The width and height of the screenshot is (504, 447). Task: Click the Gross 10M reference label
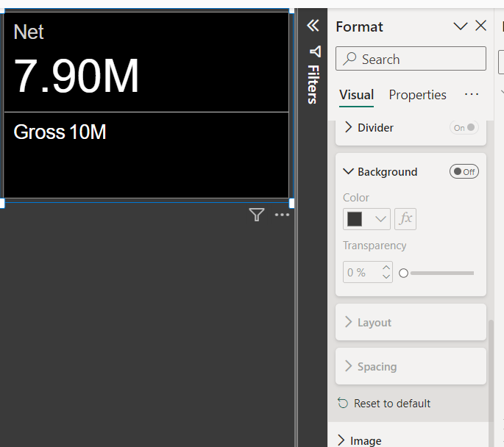tap(60, 132)
